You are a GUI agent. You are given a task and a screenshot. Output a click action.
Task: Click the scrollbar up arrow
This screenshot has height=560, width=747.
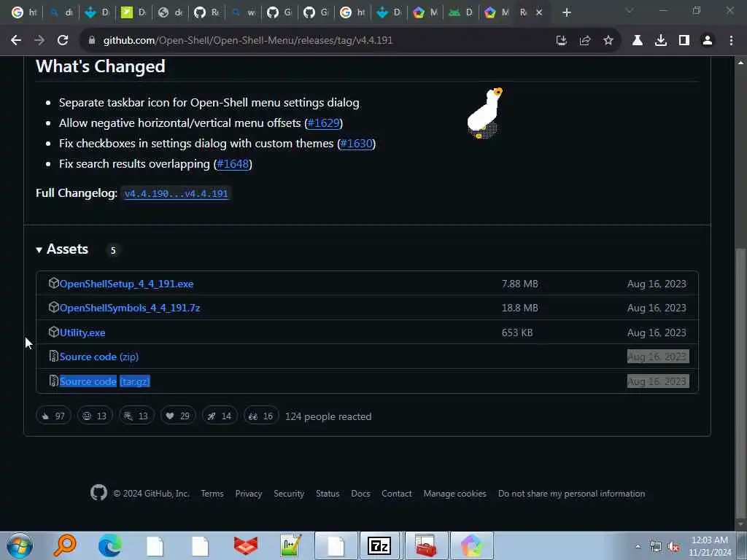[x=740, y=63]
